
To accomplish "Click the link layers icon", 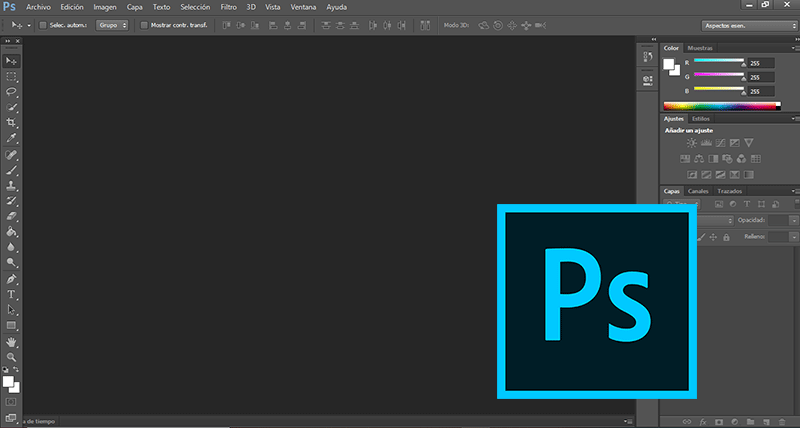I will pyautogui.click(x=687, y=422).
